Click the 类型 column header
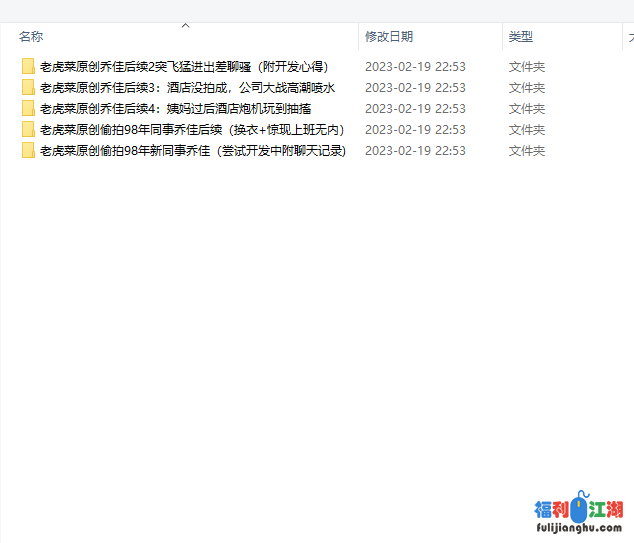Image resolution: width=634 pixels, height=543 pixels. click(520, 36)
